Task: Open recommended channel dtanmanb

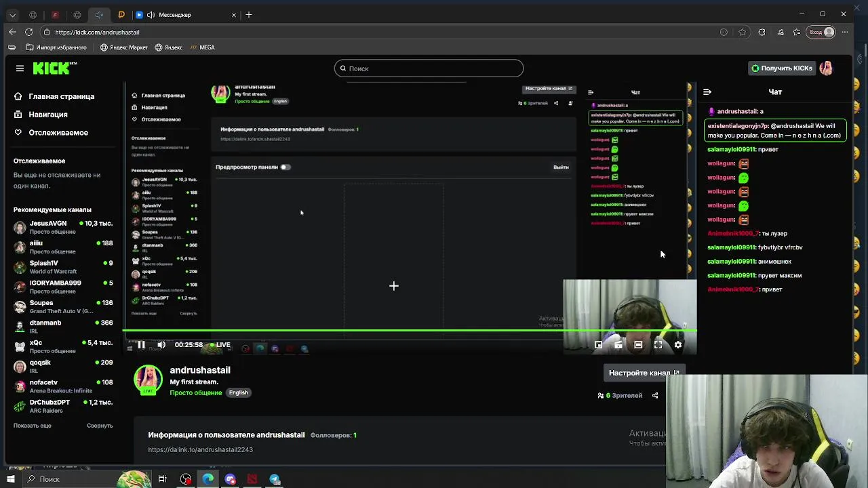Action: [x=63, y=326]
